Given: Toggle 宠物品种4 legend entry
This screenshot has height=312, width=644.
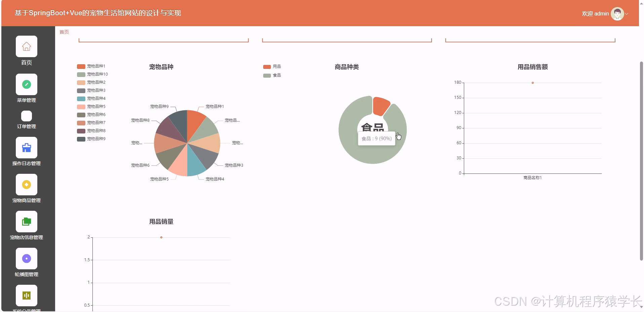Looking at the screenshot, I should (91, 99).
